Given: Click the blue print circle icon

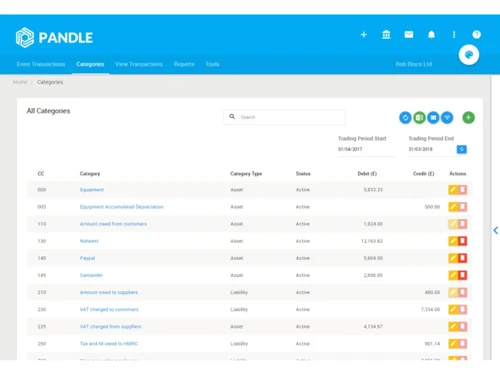Looking at the screenshot, I should pos(433,118).
